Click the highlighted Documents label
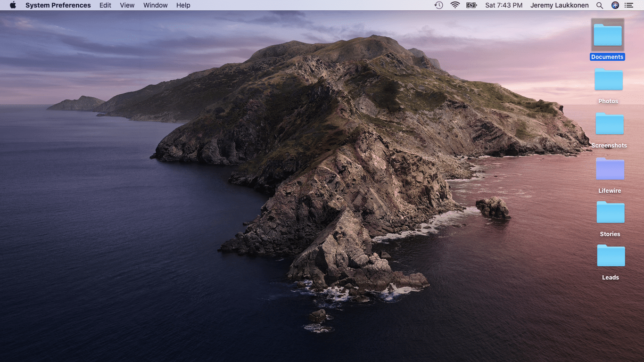The height and width of the screenshot is (362, 644). click(607, 57)
